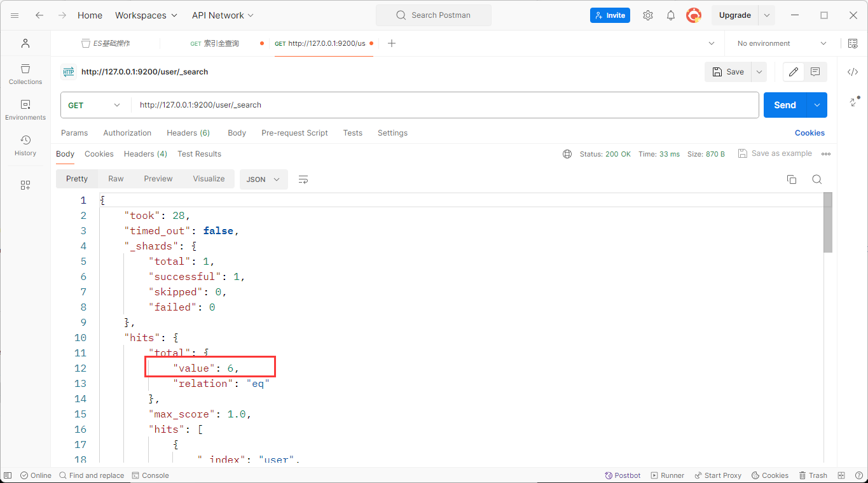Viewport: 868px width, 483px height.
Task: Click the blue Send button
Action: [x=785, y=105]
